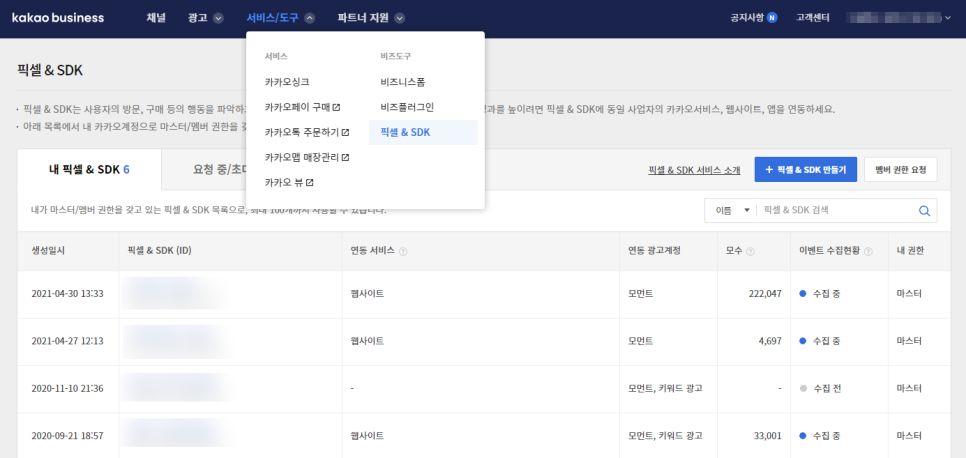Image resolution: width=966 pixels, height=458 pixels.
Task: Click the search magnifier icon
Action: pyautogui.click(x=924, y=210)
